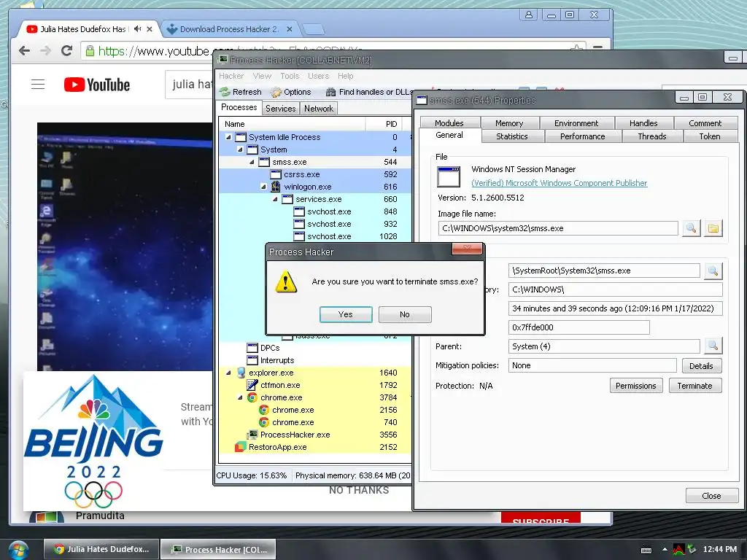This screenshot has width=747, height=560.
Task: Click the Find handles or DLLs binoculars icon
Action: pyautogui.click(x=330, y=92)
